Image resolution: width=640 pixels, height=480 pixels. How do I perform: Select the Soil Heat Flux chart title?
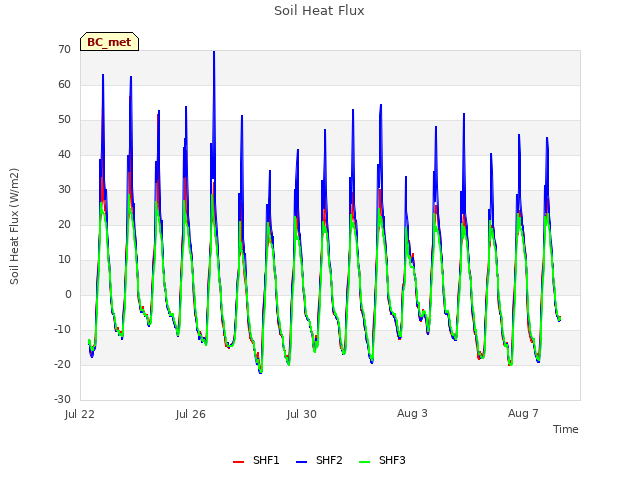click(319, 11)
